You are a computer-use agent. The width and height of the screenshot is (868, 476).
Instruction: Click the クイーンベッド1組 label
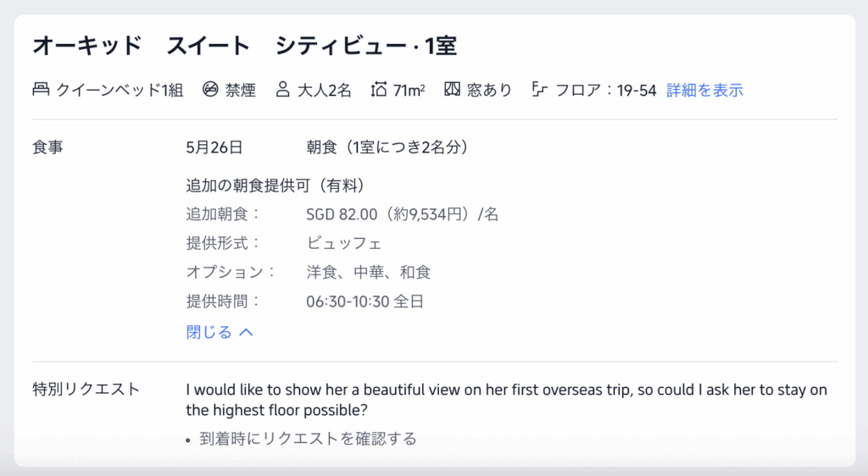point(120,90)
